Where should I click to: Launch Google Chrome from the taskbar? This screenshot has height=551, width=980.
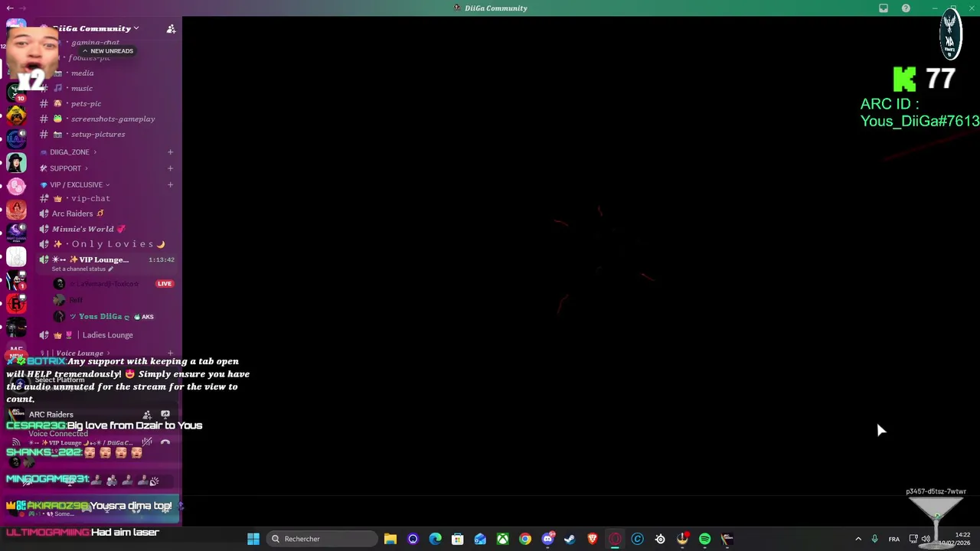tap(524, 539)
